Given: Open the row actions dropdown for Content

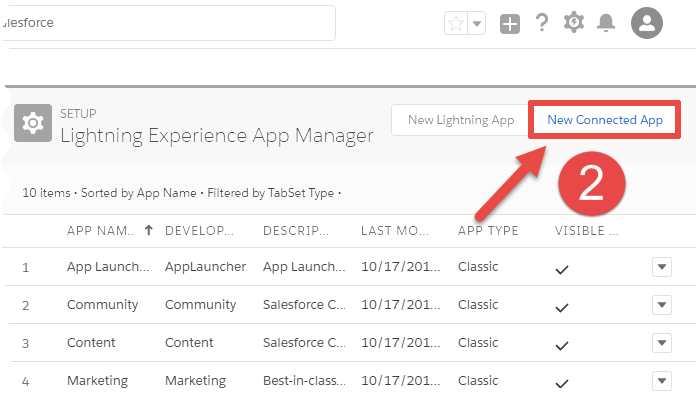Looking at the screenshot, I should click(662, 343).
